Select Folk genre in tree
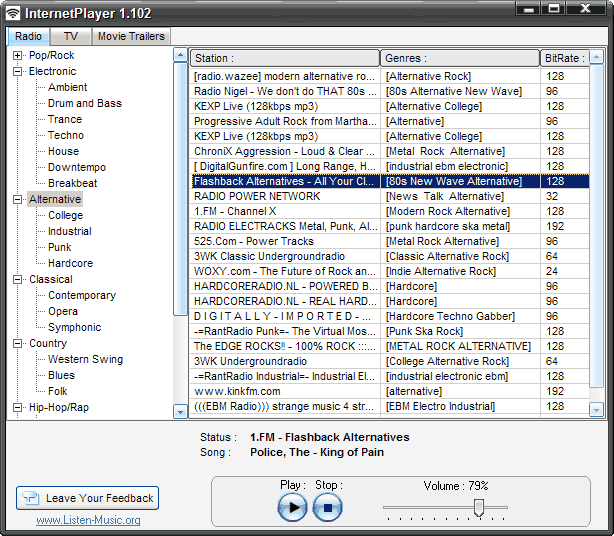The height and width of the screenshot is (536, 614). (58, 392)
